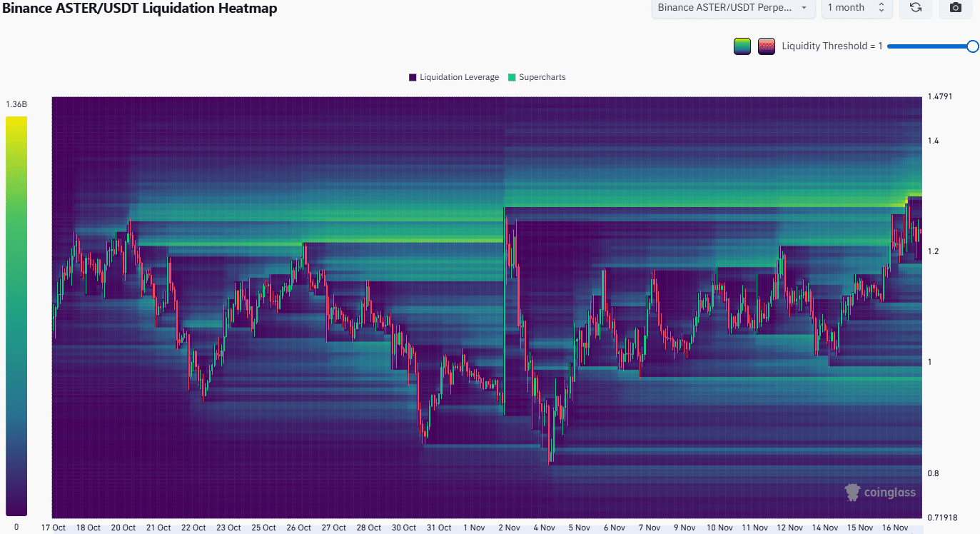The width and height of the screenshot is (980, 534).
Task: Click the 0.71918 bottom price axis label
Action: (x=943, y=517)
